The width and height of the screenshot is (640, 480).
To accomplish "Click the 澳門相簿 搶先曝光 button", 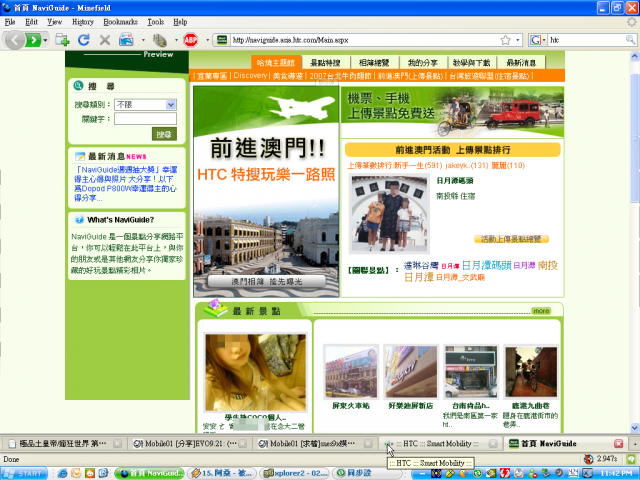I will pyautogui.click(x=267, y=281).
